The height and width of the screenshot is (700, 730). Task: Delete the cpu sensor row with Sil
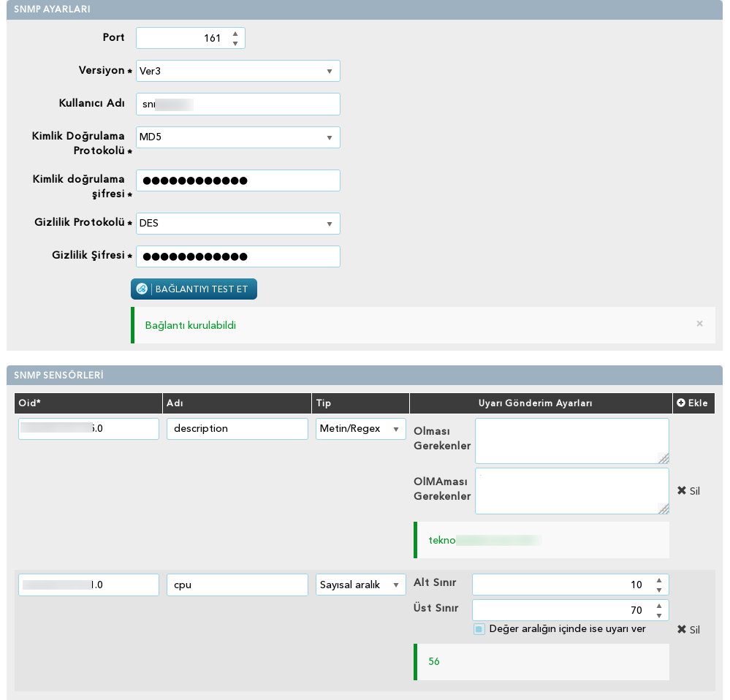[x=688, y=629]
